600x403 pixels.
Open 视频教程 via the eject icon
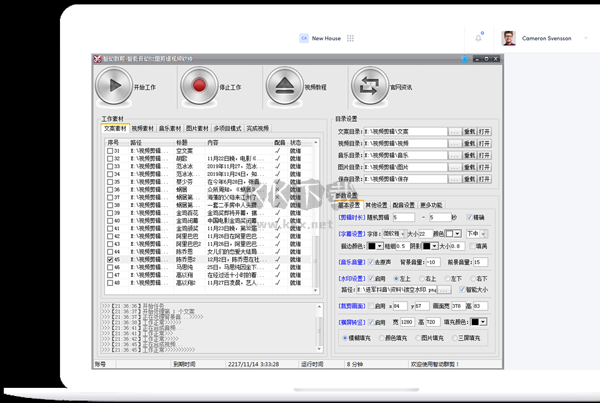point(283,87)
